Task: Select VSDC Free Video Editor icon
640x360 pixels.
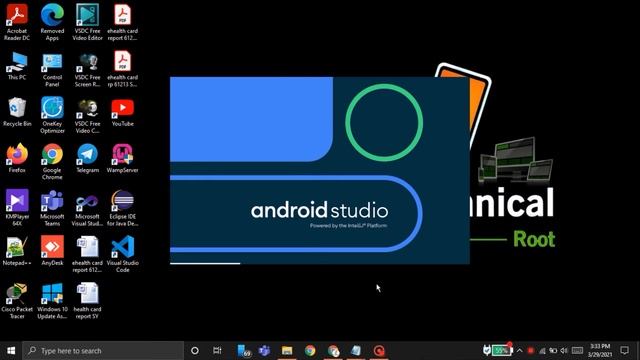Action: pyautogui.click(x=87, y=22)
